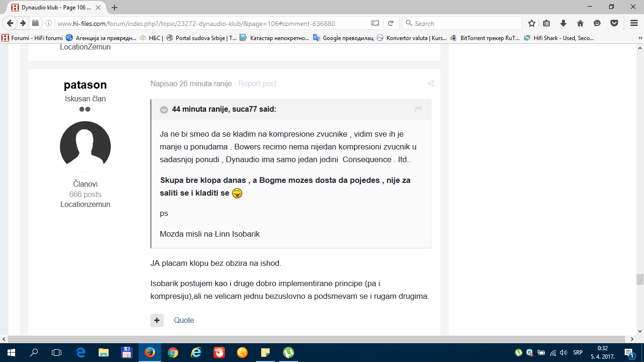Toggle reader view icon in address bar

(x=375, y=23)
